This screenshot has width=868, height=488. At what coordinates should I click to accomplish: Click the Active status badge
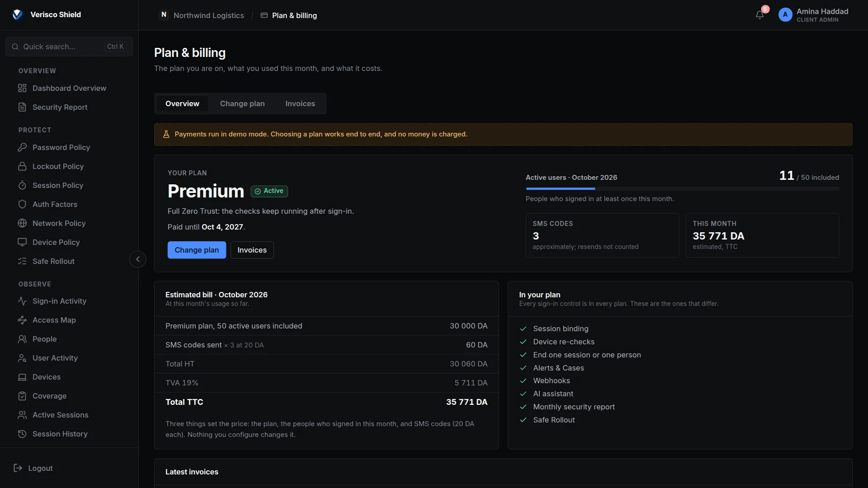click(269, 191)
